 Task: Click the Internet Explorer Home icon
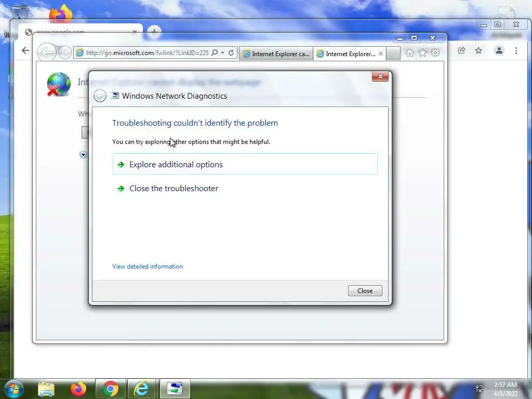(410, 52)
